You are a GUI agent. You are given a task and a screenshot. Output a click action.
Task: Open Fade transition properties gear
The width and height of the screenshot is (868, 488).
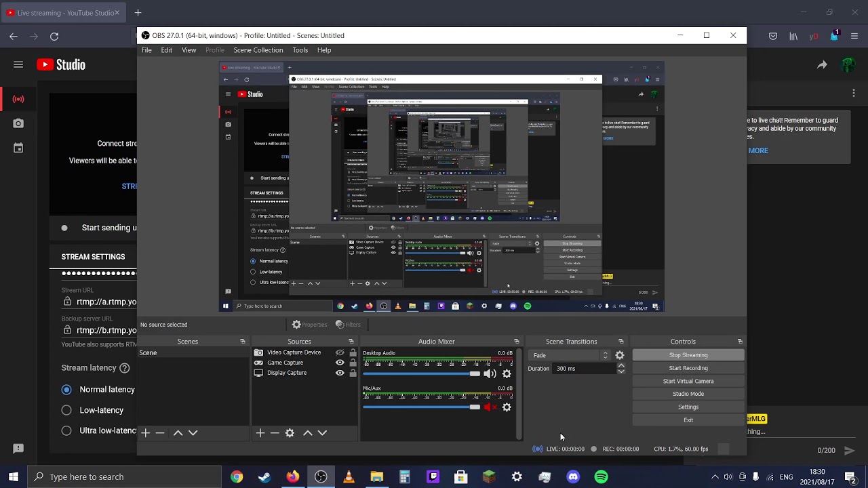click(620, 355)
